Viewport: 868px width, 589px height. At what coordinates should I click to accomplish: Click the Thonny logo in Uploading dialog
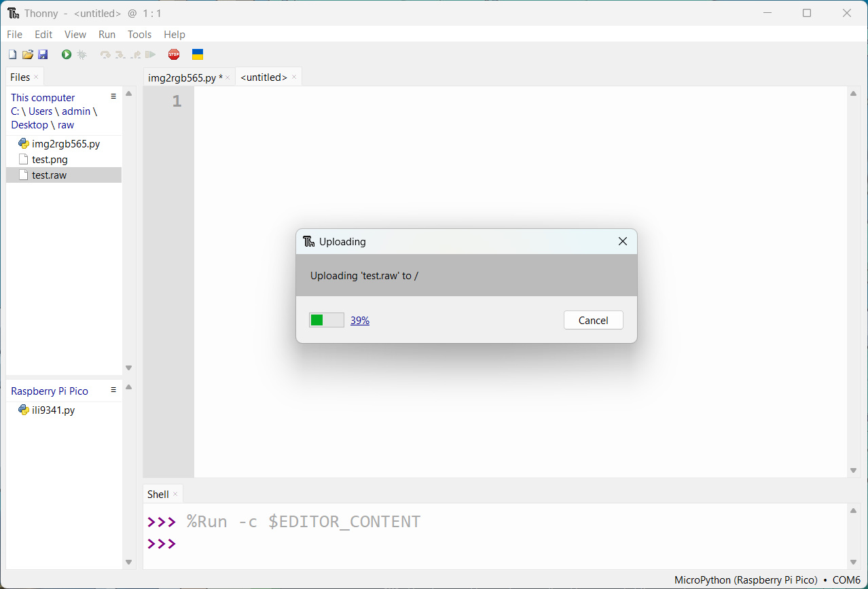pos(309,241)
